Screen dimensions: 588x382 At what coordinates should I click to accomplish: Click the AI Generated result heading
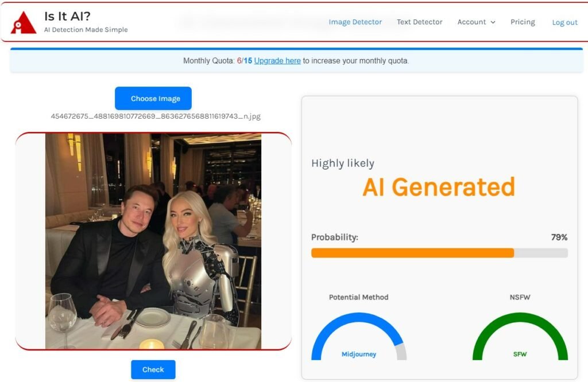pos(438,187)
